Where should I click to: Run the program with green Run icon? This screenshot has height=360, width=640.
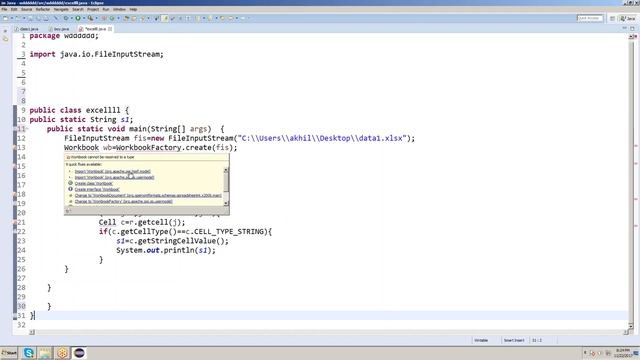[x=78, y=18]
